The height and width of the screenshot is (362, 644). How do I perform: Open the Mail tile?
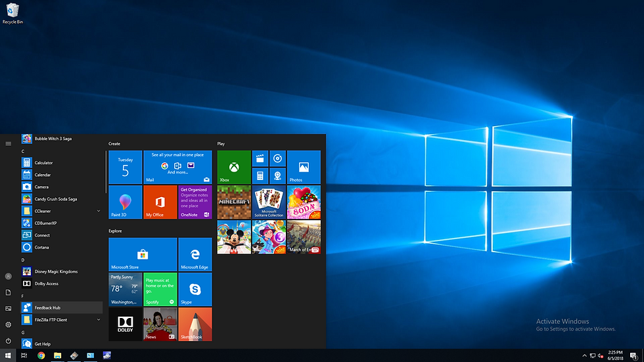coord(177,167)
